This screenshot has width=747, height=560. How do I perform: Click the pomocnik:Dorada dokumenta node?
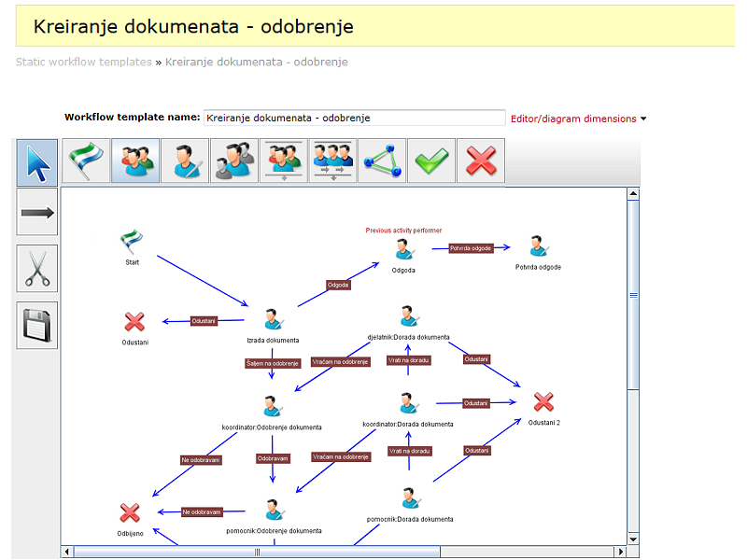[x=410, y=498]
